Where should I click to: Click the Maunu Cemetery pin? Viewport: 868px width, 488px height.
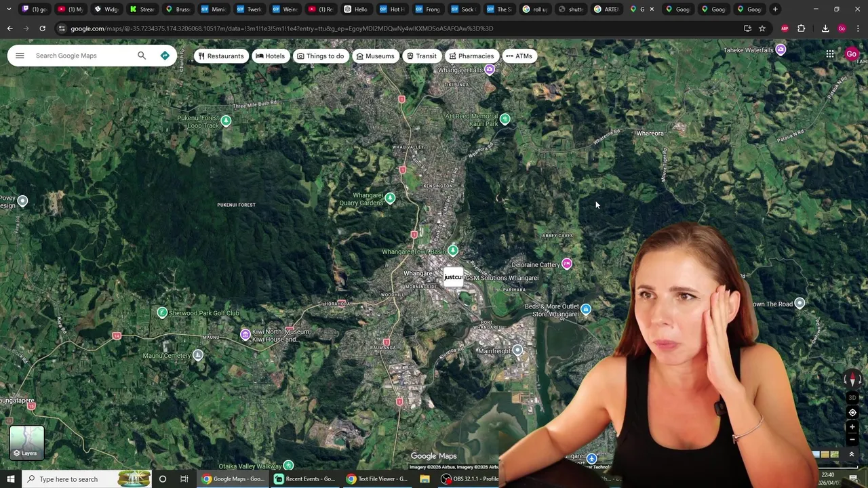(x=197, y=354)
